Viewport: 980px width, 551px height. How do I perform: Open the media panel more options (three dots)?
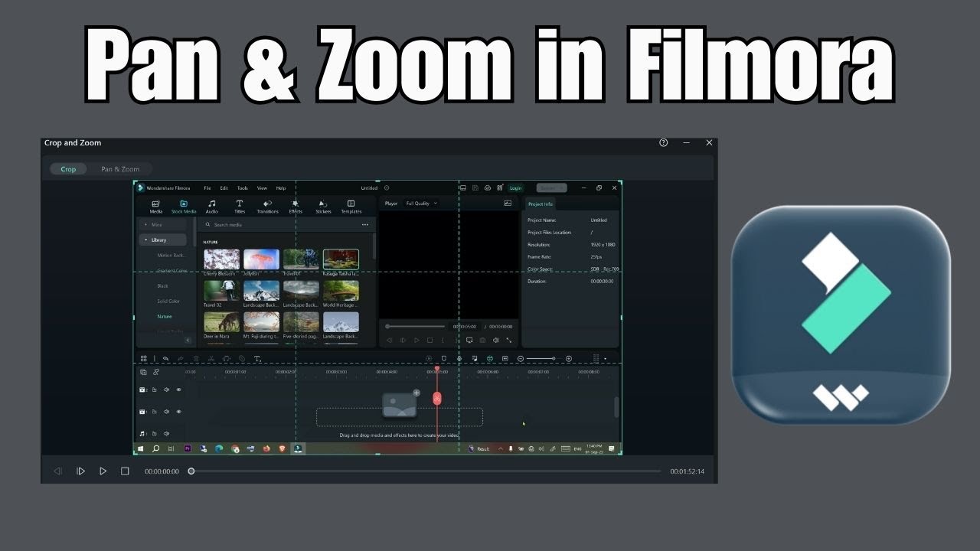coord(365,225)
